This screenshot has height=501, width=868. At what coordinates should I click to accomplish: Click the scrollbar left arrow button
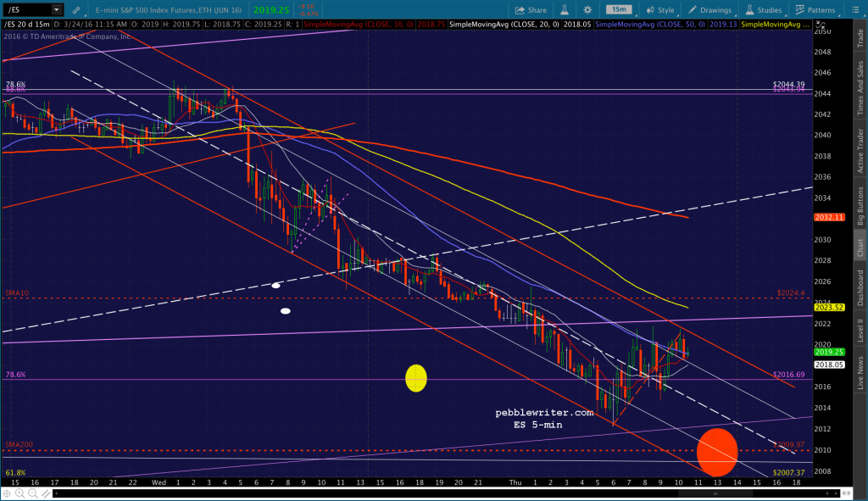(56, 493)
